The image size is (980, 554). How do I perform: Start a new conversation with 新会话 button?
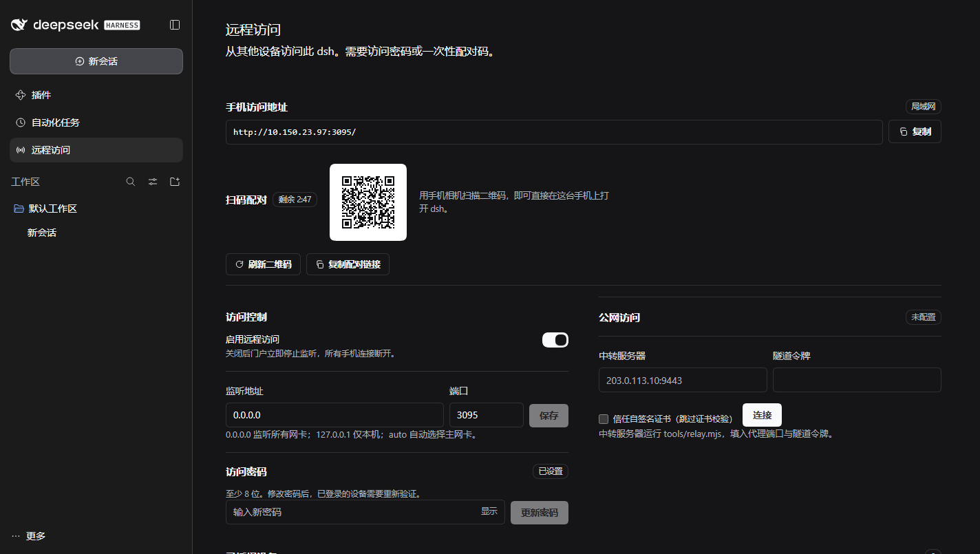click(x=96, y=61)
